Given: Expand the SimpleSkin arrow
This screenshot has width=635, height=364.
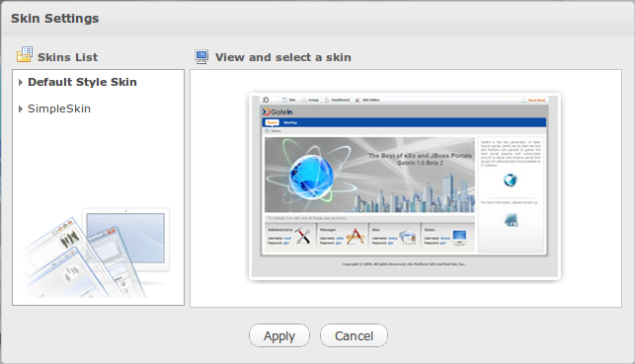Looking at the screenshot, I should 21,109.
